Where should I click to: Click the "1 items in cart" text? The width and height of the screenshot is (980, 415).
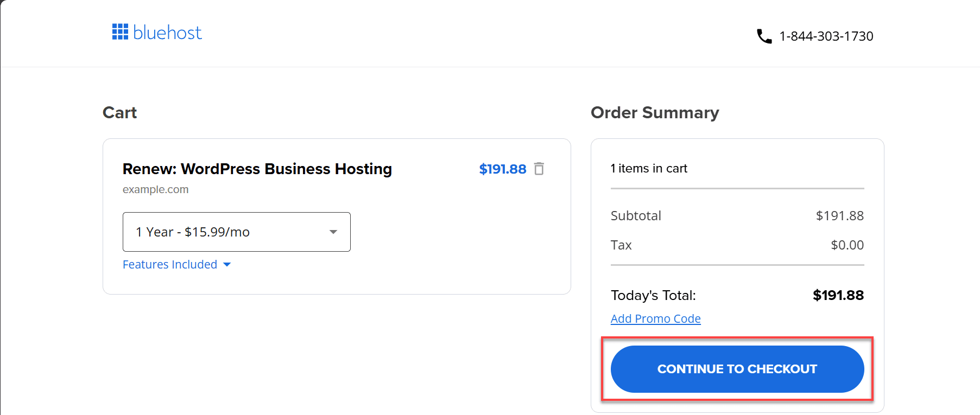[x=648, y=169]
